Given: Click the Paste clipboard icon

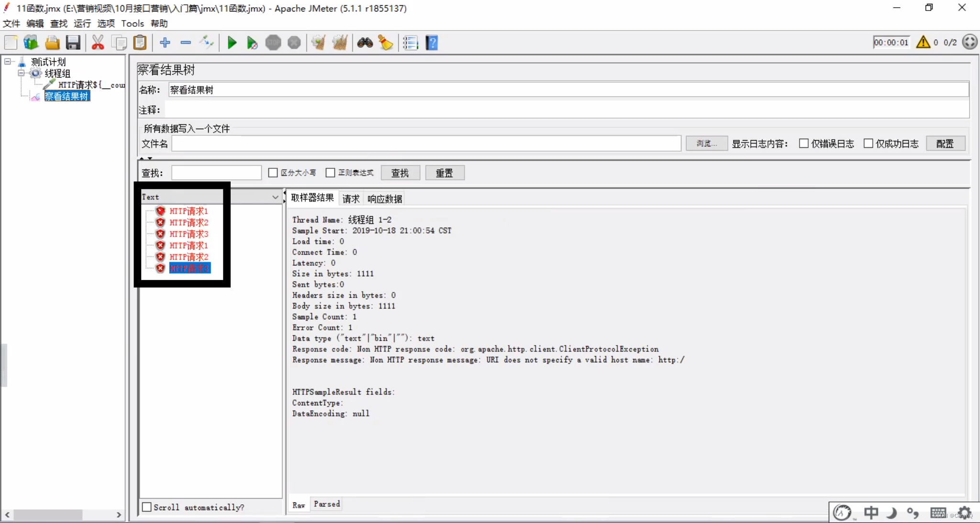Looking at the screenshot, I should [x=139, y=43].
